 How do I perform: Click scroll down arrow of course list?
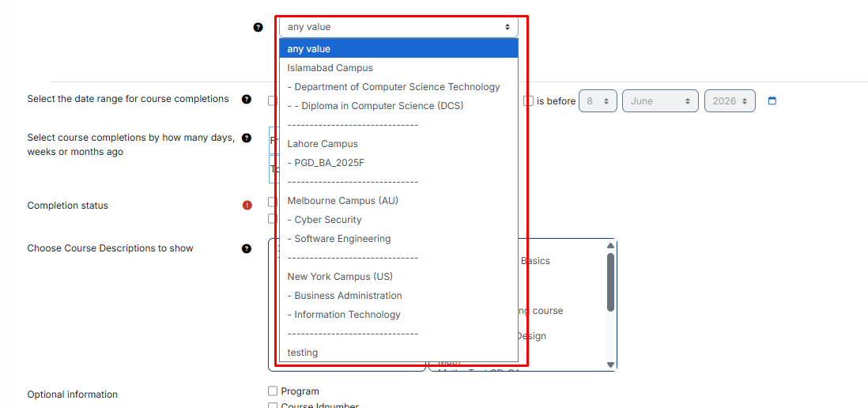pyautogui.click(x=610, y=365)
